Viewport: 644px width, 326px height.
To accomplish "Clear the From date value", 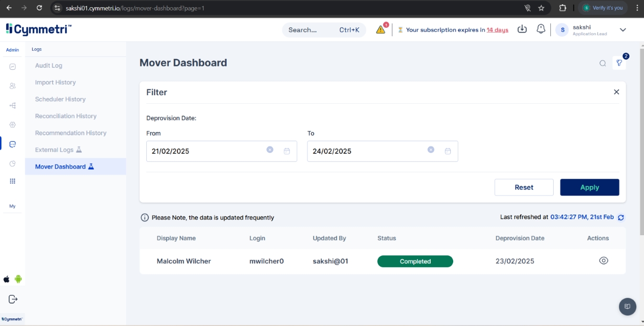I will pos(270,150).
